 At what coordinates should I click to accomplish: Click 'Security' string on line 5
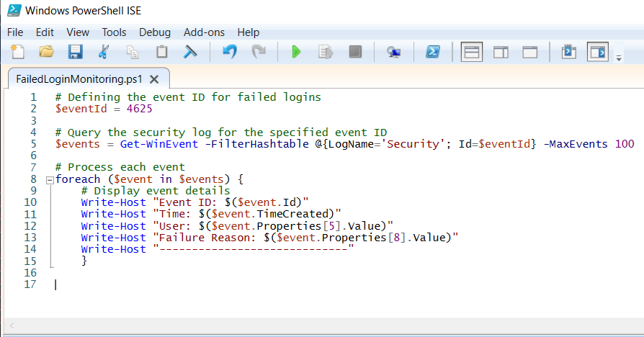coord(413,144)
